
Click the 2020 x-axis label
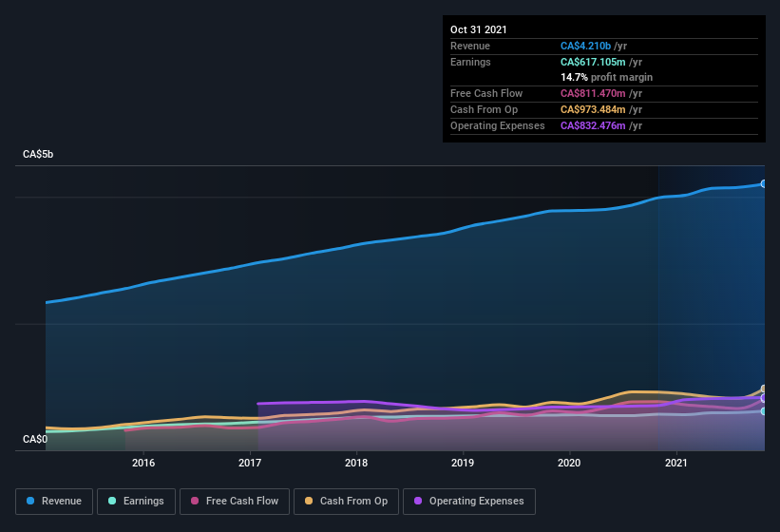pos(569,463)
